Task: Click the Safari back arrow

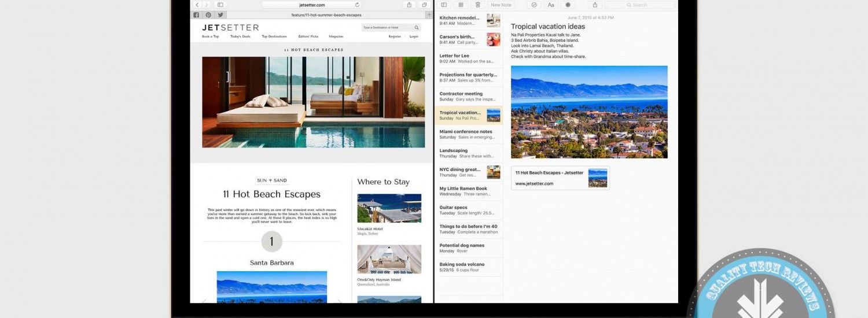Action: 197,5
